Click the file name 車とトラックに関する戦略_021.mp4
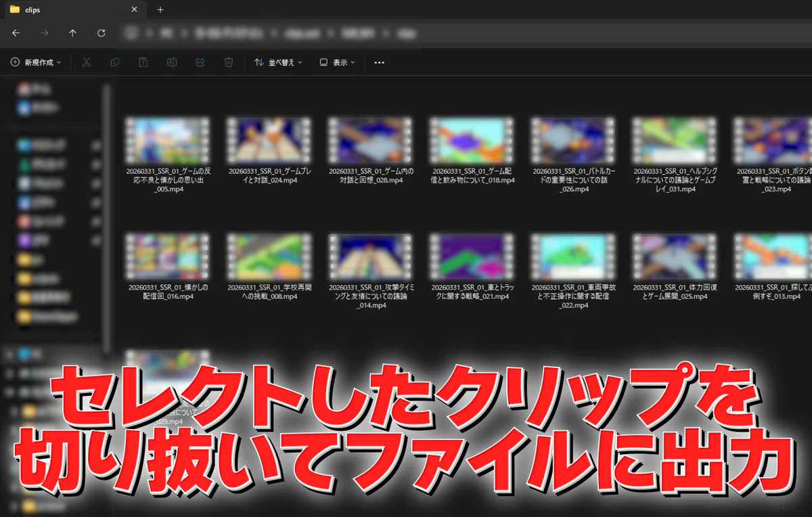Viewport: 812px width, 517px height. [x=472, y=292]
